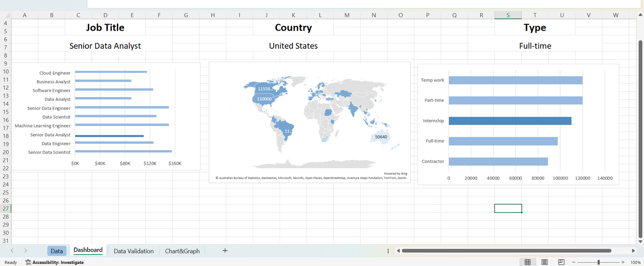This screenshot has width=644, height=266.
Task: Click the vertical scrollbar down arrow
Action: pyautogui.click(x=640, y=241)
